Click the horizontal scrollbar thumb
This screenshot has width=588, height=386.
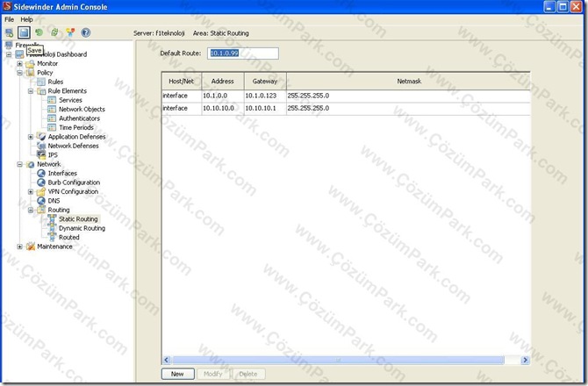pyautogui.click(x=338, y=360)
